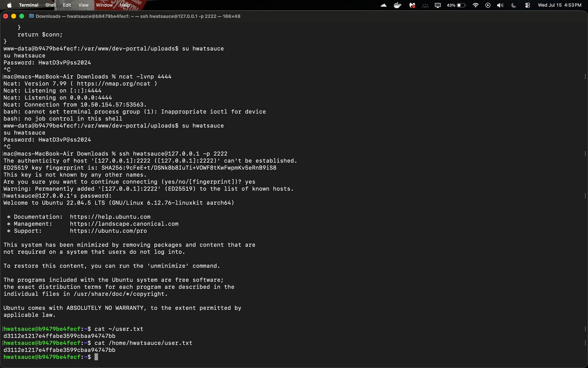Click the https://landscape.canonical.com link
This screenshot has height=368, width=588.
click(124, 224)
